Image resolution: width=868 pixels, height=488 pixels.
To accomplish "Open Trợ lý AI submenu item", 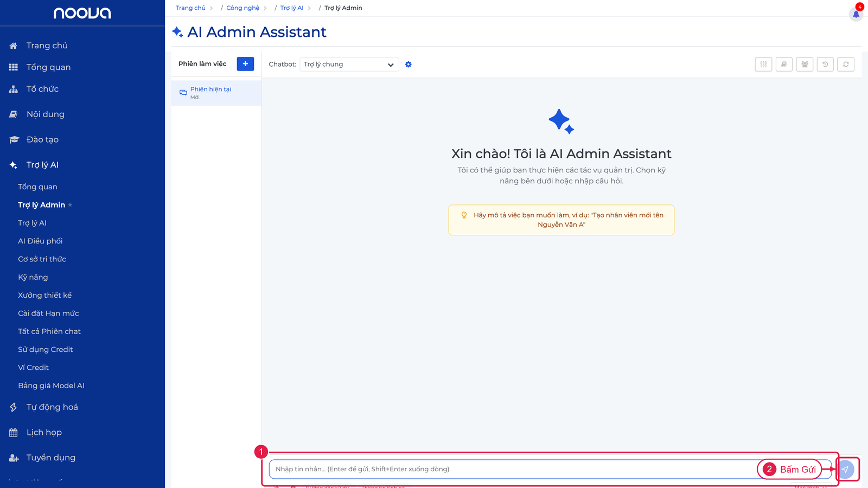I will pyautogui.click(x=32, y=223).
